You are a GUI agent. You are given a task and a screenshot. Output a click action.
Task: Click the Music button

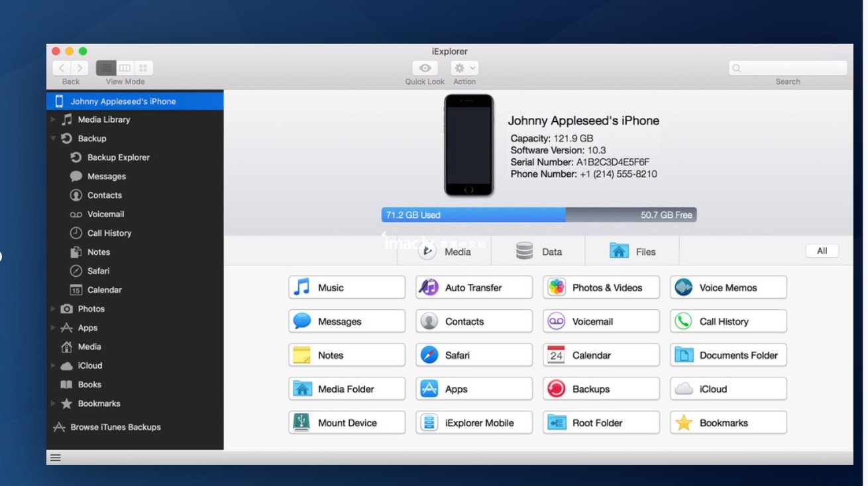(x=347, y=287)
